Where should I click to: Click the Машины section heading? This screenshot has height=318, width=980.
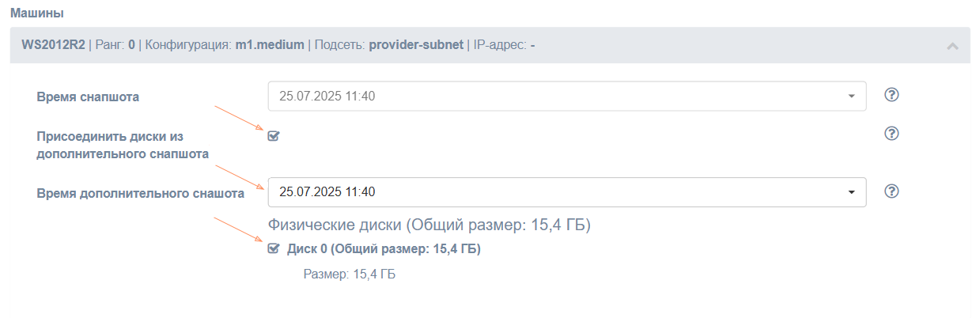(x=37, y=13)
